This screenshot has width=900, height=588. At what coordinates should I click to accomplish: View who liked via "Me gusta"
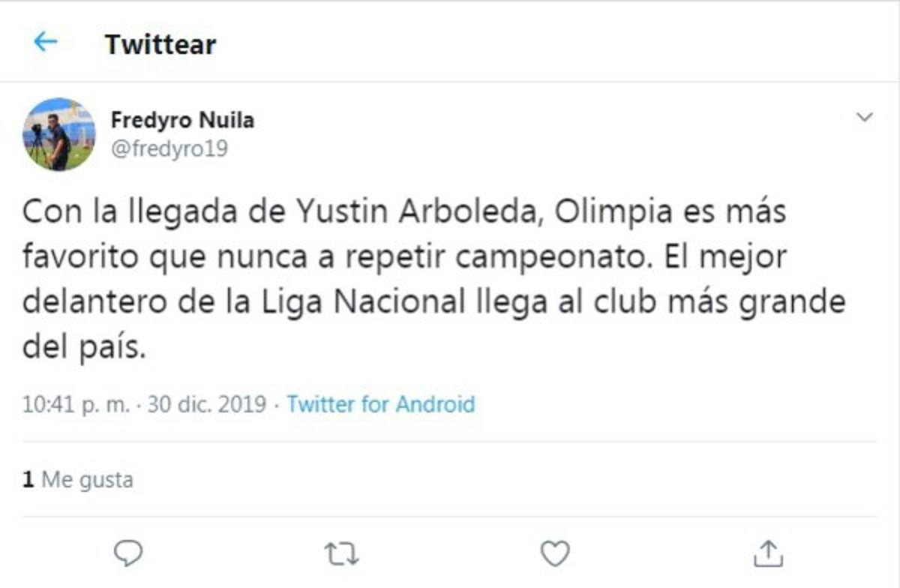pos(87,479)
